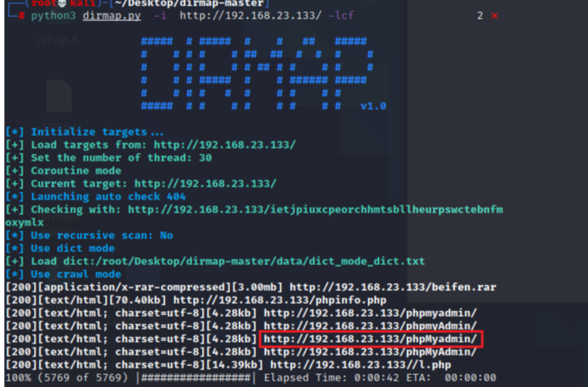Click the target URL in the python3 command
Viewport: 588px width, 387px height.
[250, 15]
